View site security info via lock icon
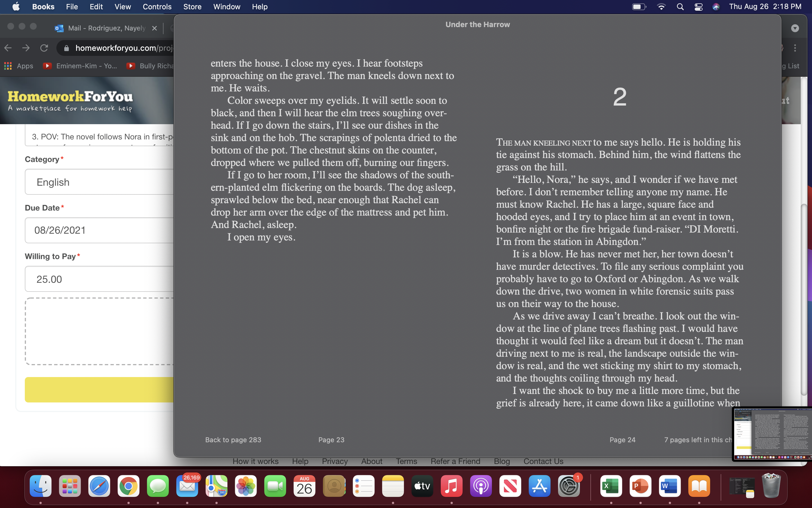Screen dimensions: 812x508 pyautogui.click(x=67, y=48)
